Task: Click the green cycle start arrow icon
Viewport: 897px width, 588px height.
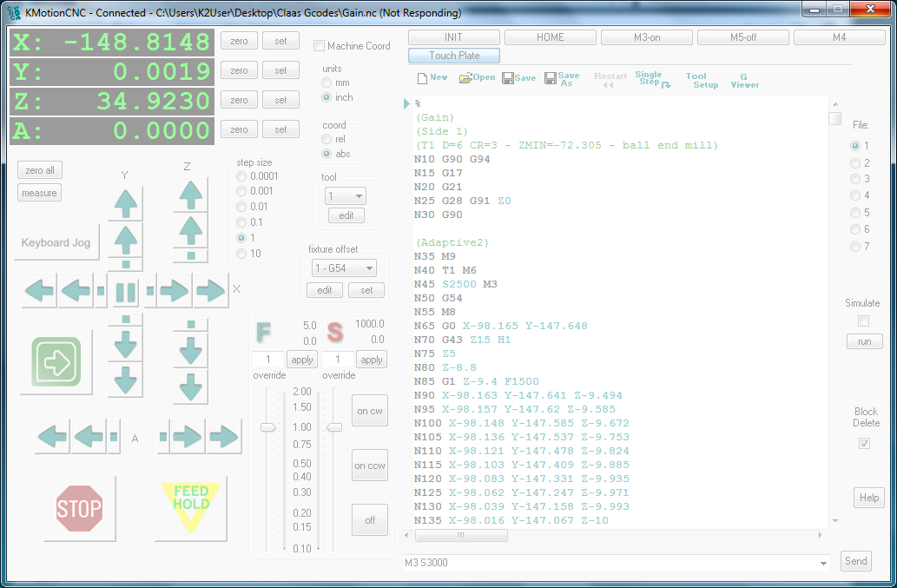Action: [56, 362]
